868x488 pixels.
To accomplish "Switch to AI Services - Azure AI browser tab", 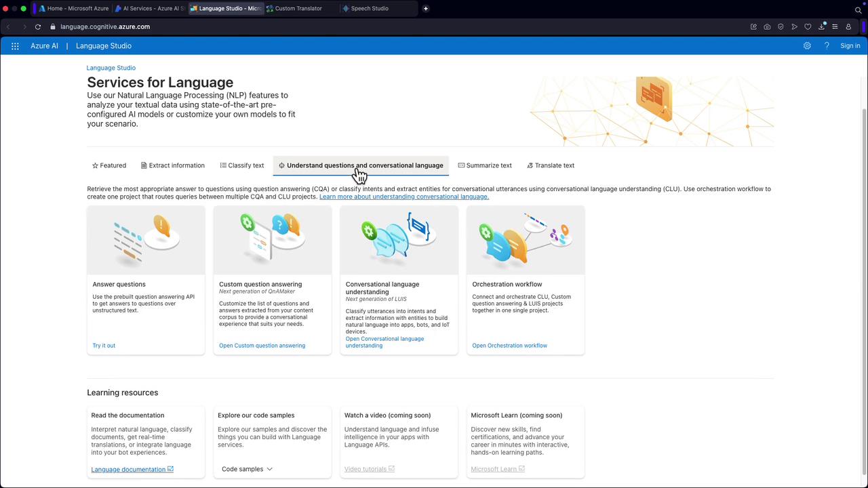I will (151, 9).
